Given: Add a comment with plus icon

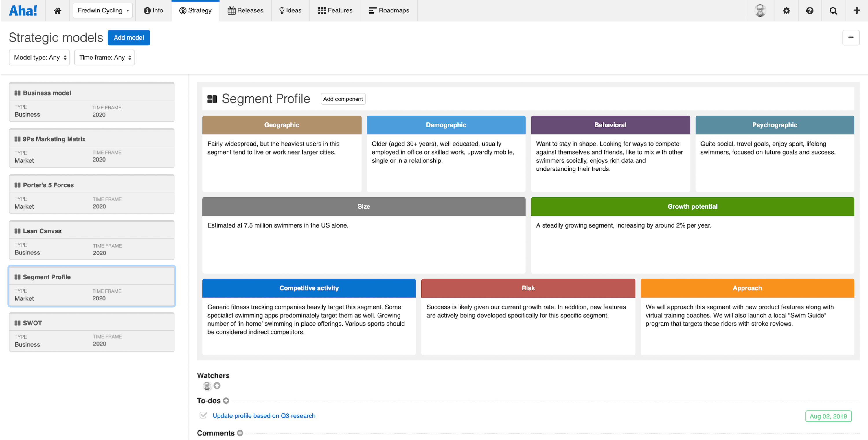Looking at the screenshot, I should point(240,433).
